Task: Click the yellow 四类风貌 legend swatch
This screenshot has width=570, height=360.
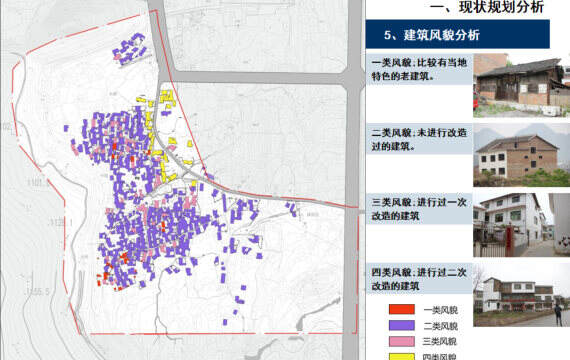Action: tap(402, 356)
